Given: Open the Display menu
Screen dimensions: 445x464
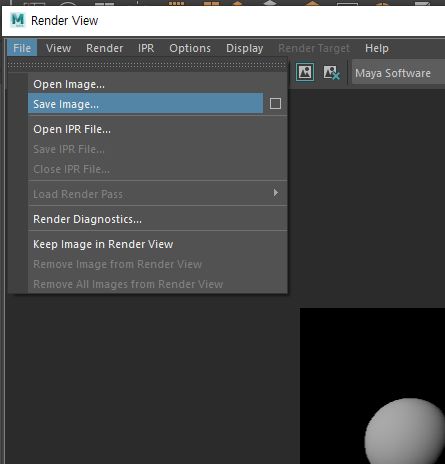Looking at the screenshot, I should (245, 48).
